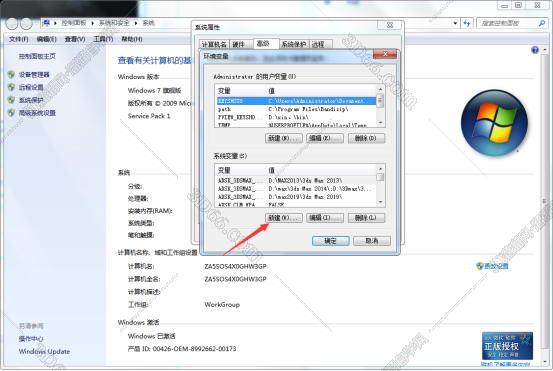
Task: Click 删除(D) under user variables
Action: 366,138
